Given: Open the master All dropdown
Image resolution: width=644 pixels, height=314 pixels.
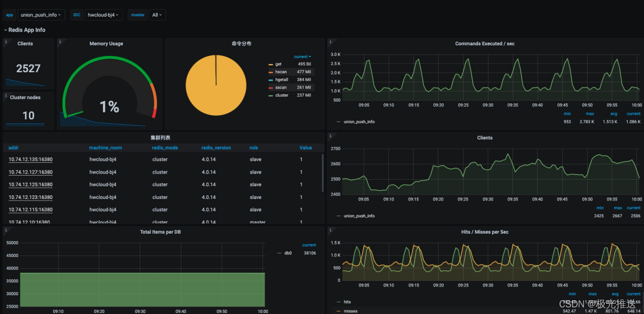Looking at the screenshot, I should (x=157, y=15).
